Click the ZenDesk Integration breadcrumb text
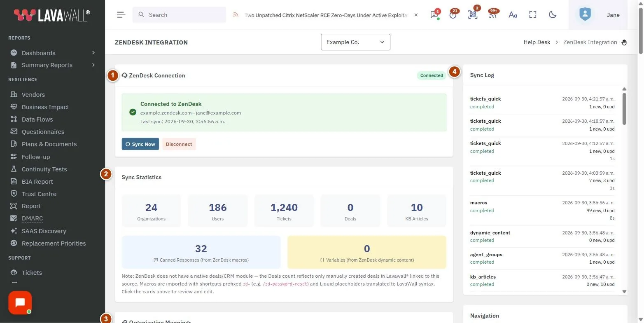The image size is (644, 323). (x=590, y=42)
